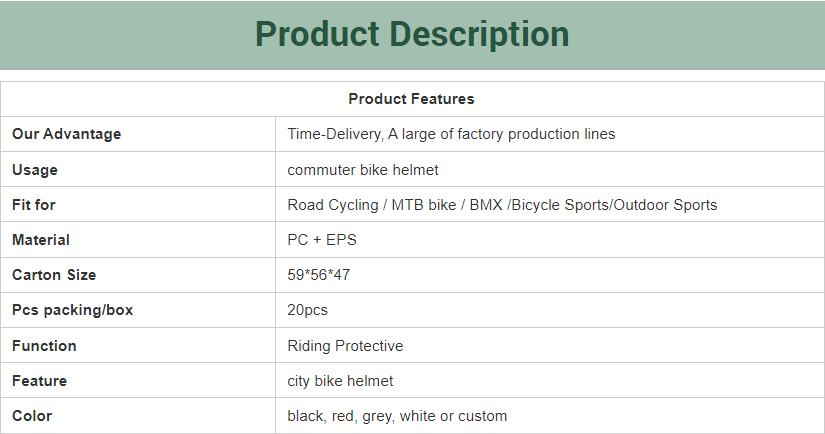825x434 pixels.
Task: Select the Road Cycling / MTB bike text
Action: point(371,205)
